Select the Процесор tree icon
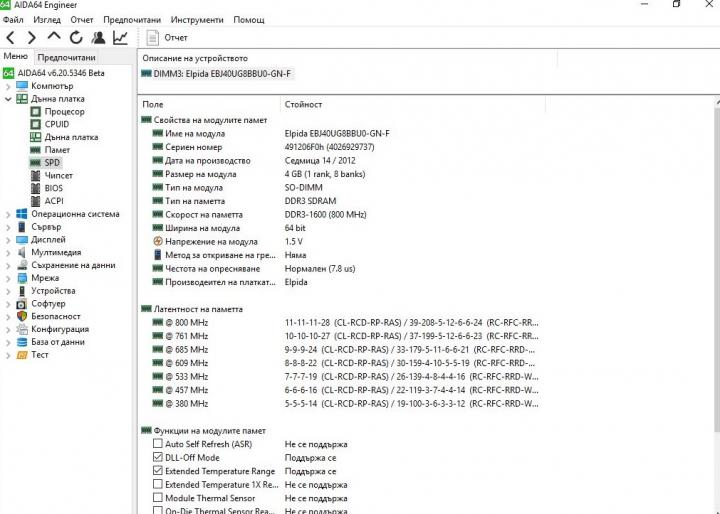 [x=35, y=112]
